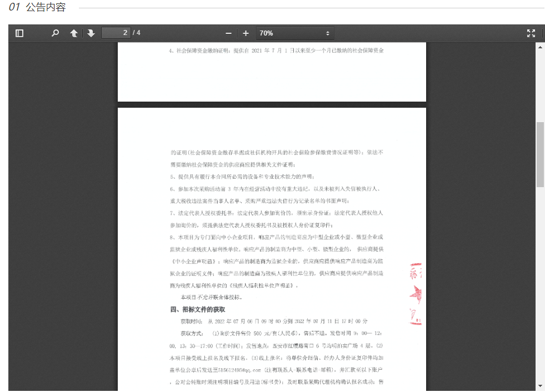Viewport: 545px width, 392px height.
Task: Toggle the PDF sidebar panel
Action: tap(19, 33)
